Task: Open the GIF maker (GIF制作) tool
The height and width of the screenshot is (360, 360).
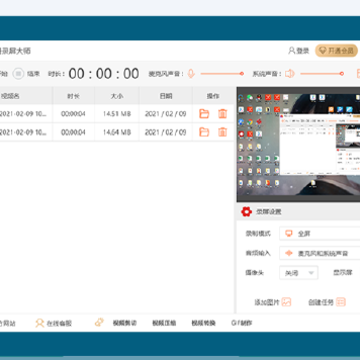Action: tap(242, 323)
